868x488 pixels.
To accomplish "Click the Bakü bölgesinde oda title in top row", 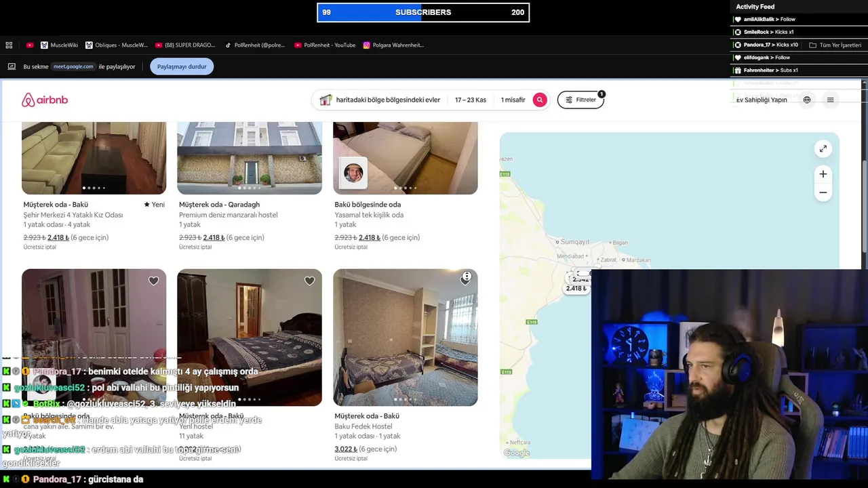I will point(368,205).
